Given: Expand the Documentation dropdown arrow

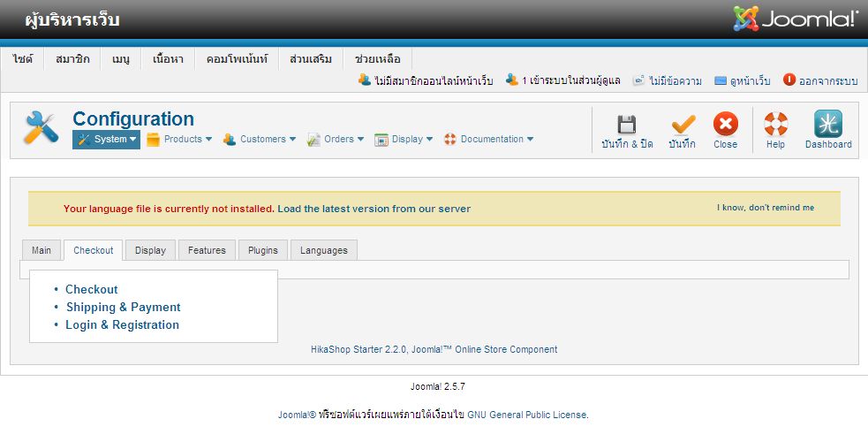Looking at the screenshot, I should click(530, 140).
